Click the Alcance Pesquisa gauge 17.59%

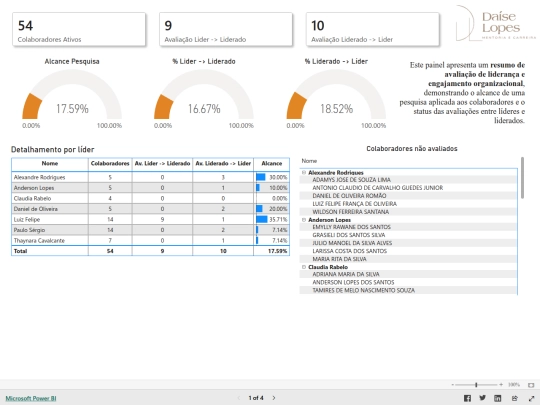click(72, 95)
